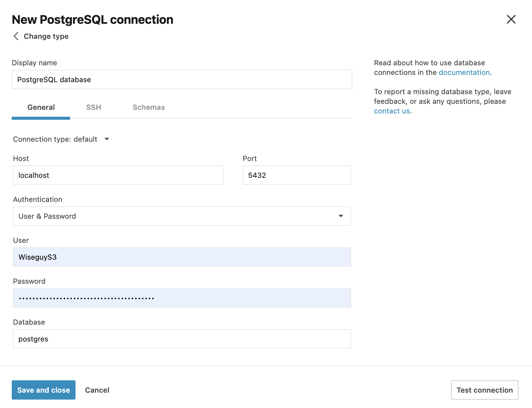
Task: Click Test connection button
Action: click(484, 390)
